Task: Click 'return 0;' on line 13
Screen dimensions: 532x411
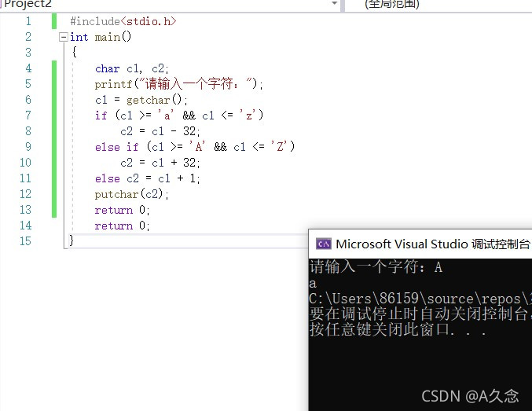Action: (122, 210)
